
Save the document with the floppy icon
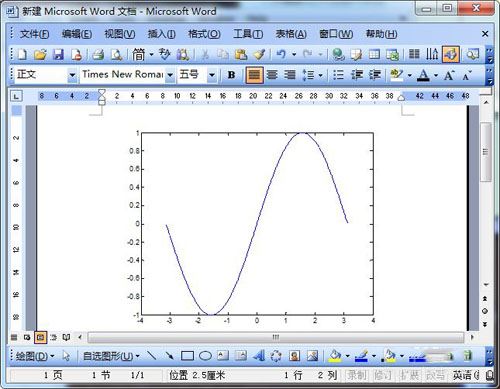[58, 54]
